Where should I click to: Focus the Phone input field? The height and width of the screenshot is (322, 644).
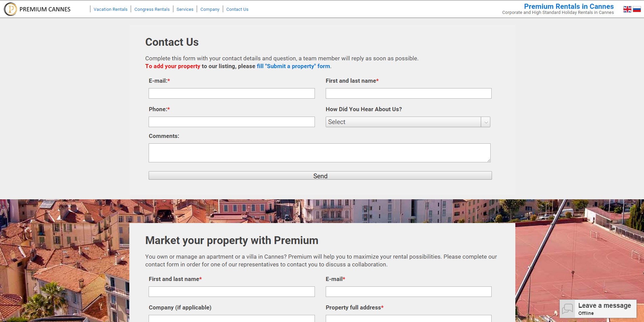(x=231, y=122)
